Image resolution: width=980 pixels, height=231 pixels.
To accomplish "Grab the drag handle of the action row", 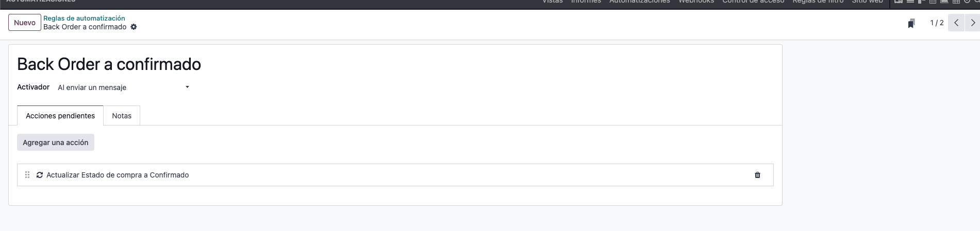I will coord(27,175).
